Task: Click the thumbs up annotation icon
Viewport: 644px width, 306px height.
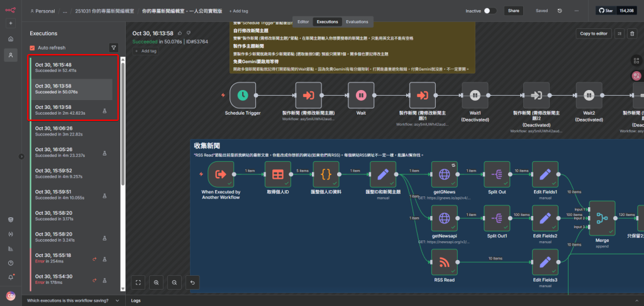Action: click(x=180, y=33)
